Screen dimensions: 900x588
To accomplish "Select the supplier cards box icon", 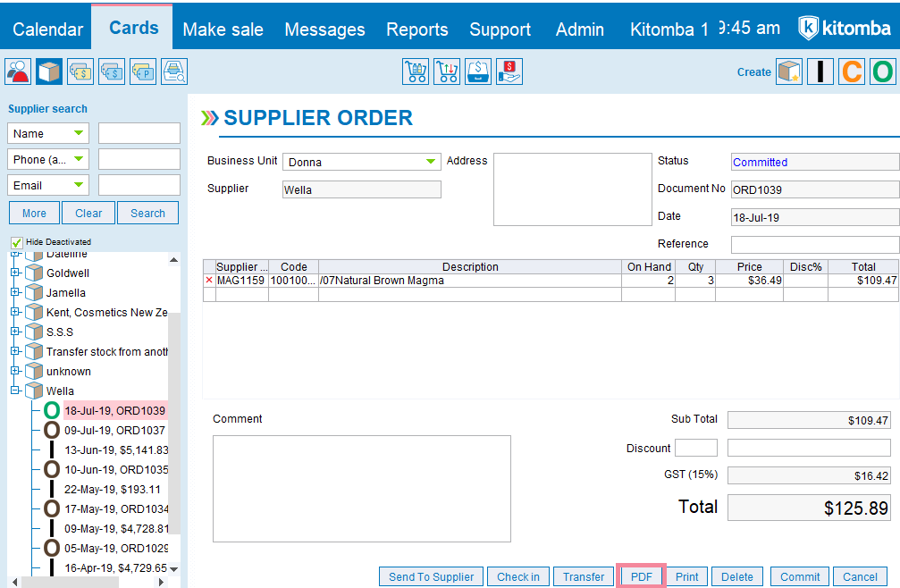I will tap(49, 71).
